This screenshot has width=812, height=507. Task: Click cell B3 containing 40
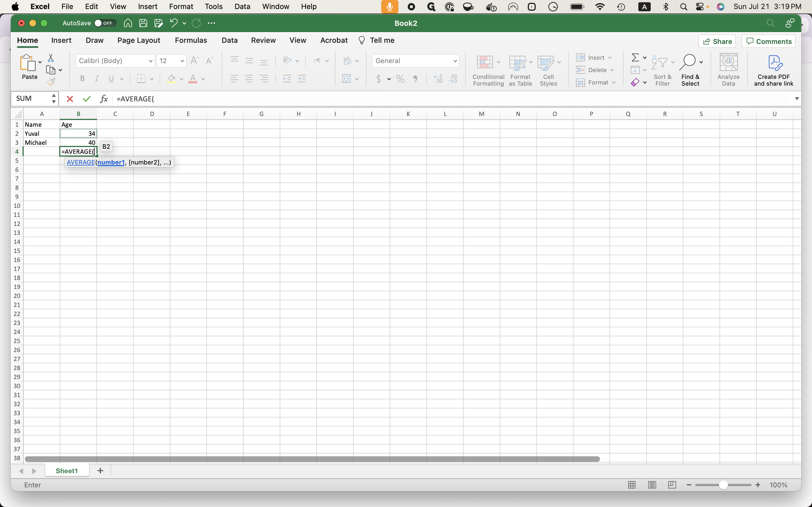[x=78, y=143]
